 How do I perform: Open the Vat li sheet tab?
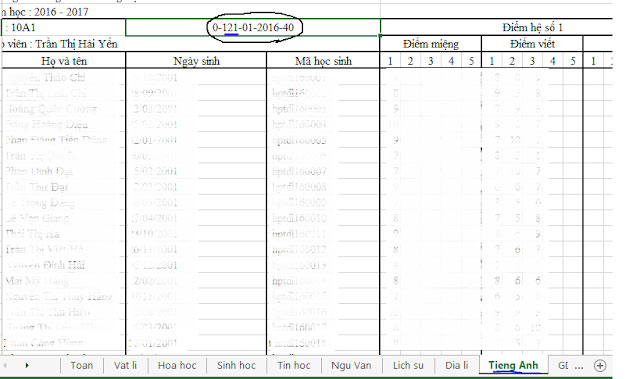tap(125, 365)
